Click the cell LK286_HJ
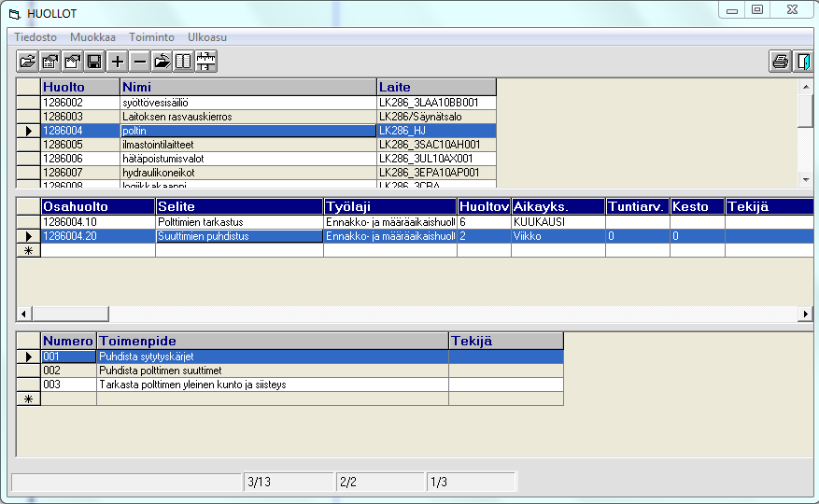The width and height of the screenshot is (819, 504). coord(436,131)
